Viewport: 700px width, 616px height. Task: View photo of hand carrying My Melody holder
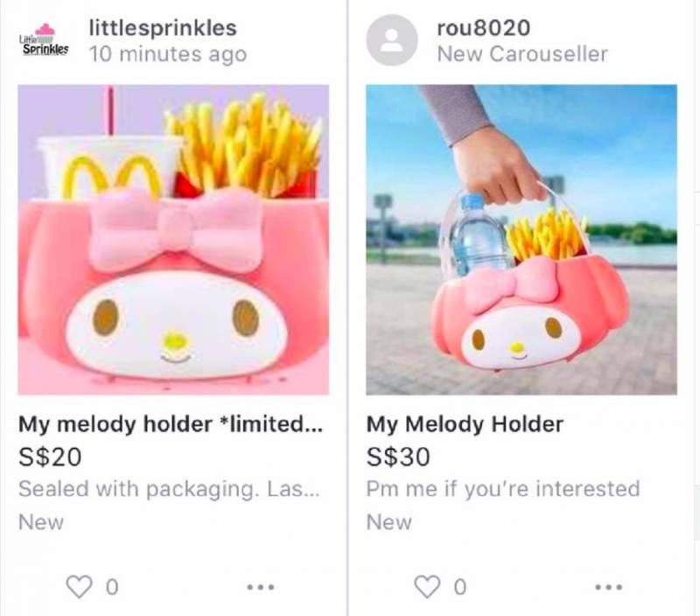(521, 240)
